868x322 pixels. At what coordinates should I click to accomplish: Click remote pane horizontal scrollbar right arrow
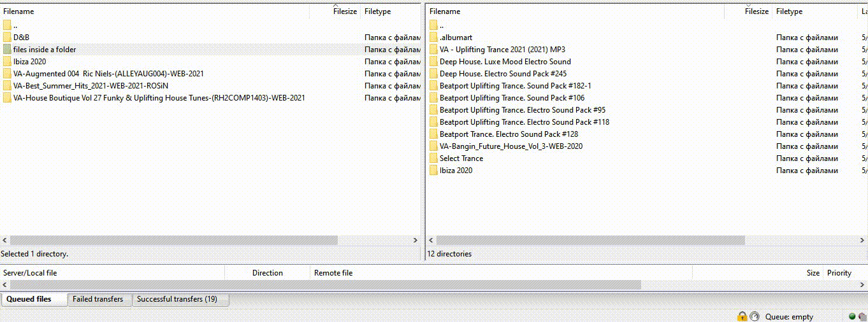(x=864, y=241)
